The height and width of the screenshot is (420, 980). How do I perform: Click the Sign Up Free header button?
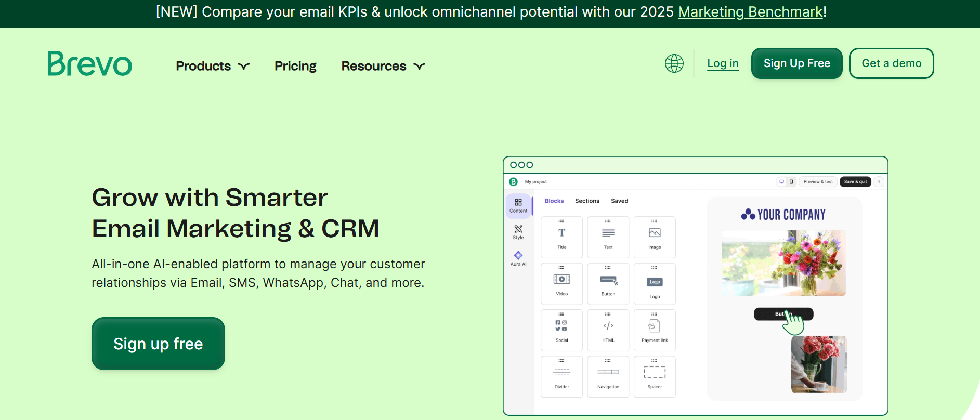tap(796, 63)
